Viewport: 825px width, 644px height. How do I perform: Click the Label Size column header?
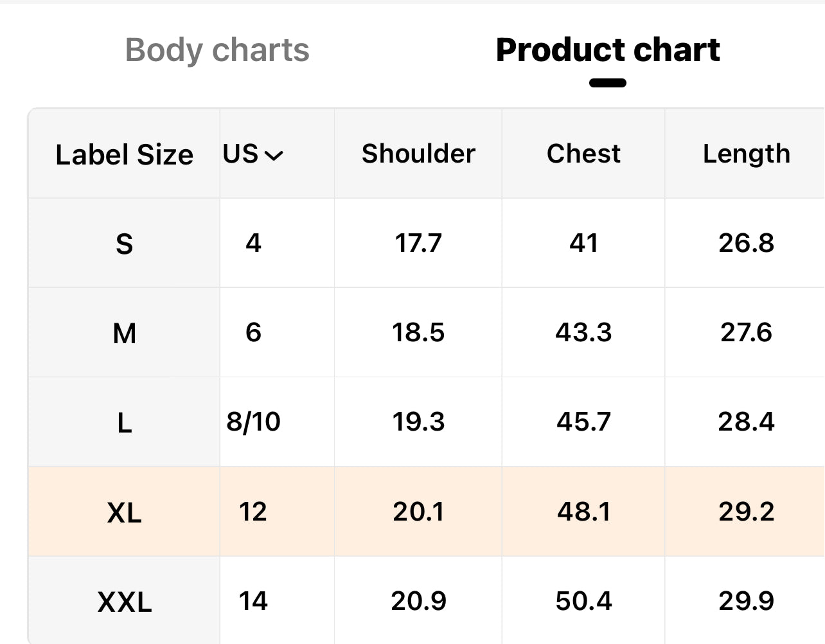(x=124, y=155)
